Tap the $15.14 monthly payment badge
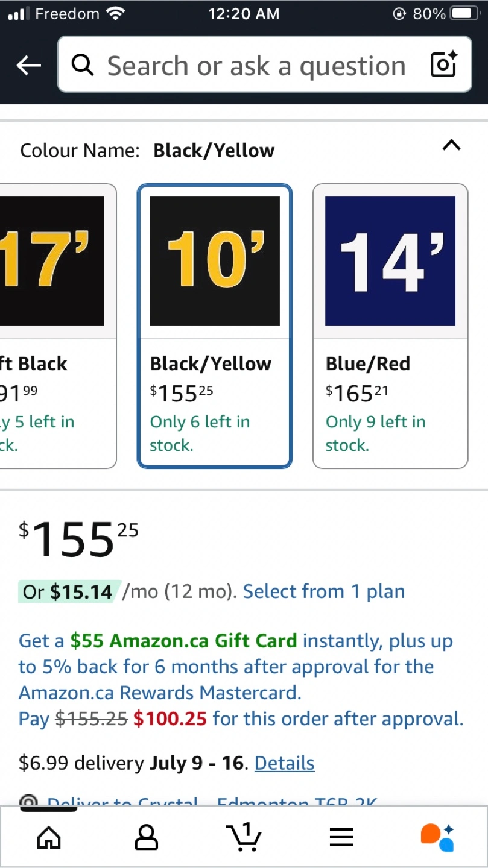This screenshot has height=868, width=488. (x=70, y=591)
